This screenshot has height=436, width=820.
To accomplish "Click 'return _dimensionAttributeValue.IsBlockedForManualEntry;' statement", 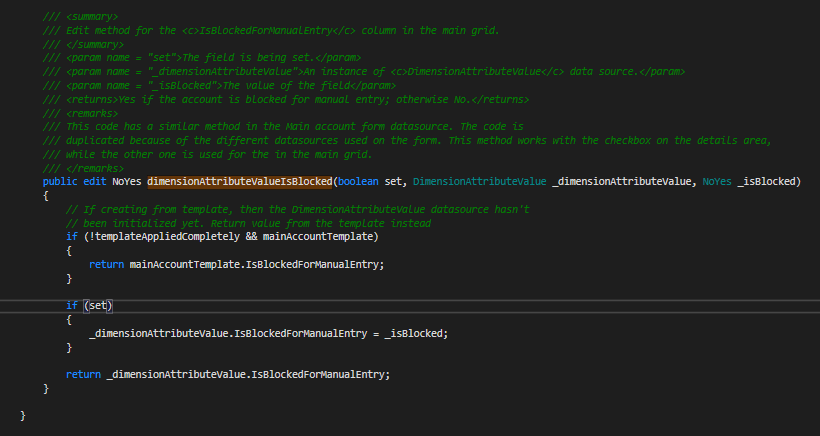I will click(228, 374).
